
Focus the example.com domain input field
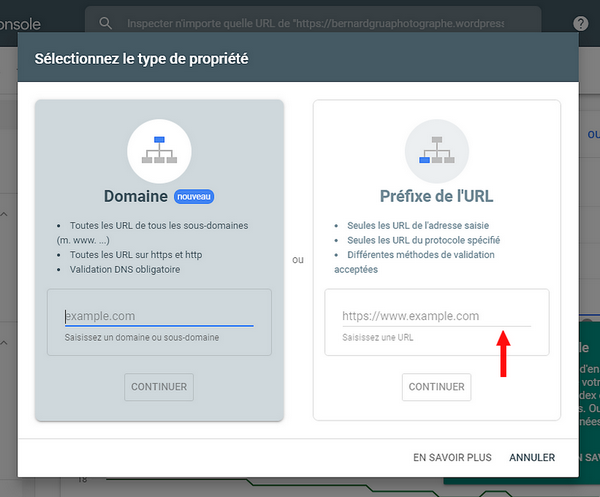158,316
